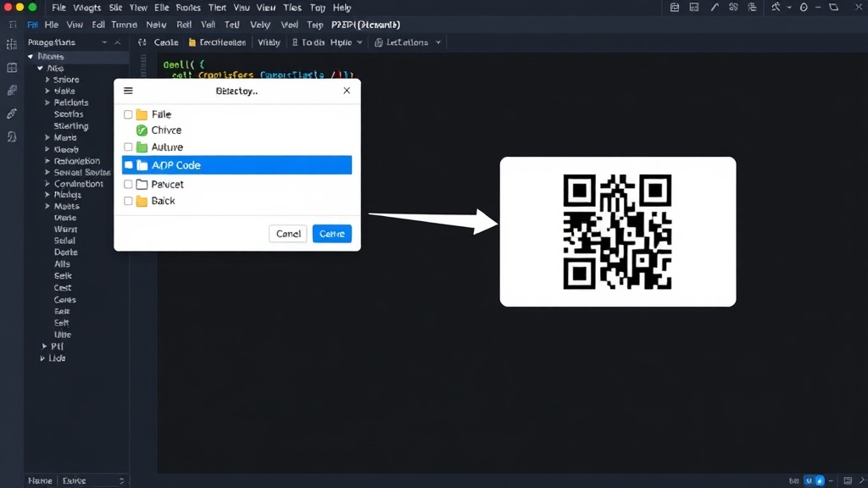This screenshot has width=868, height=488.
Task: Click the magic wand icon at top right
Action: point(776,7)
